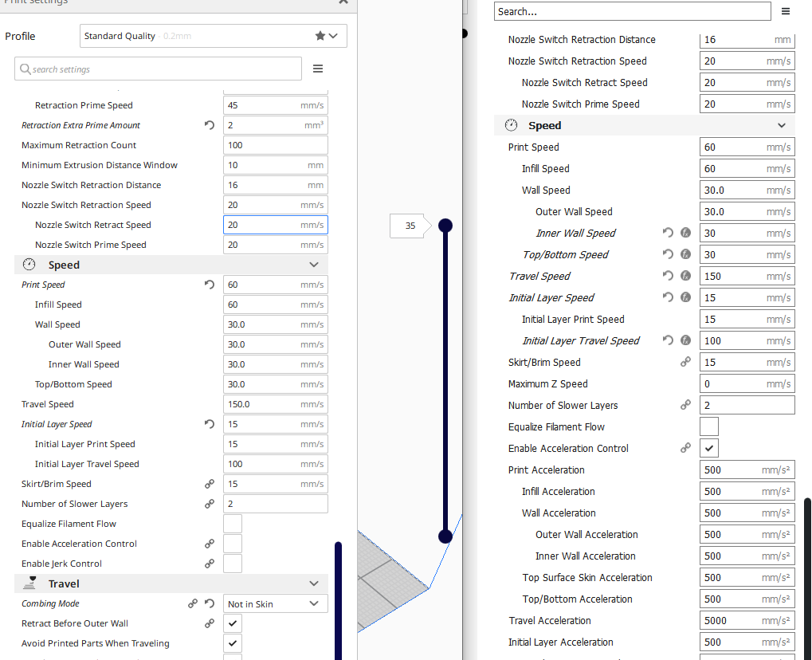Reset right panel Initial Layer Speed
Viewport: 812px width, 660px height.
click(x=668, y=297)
